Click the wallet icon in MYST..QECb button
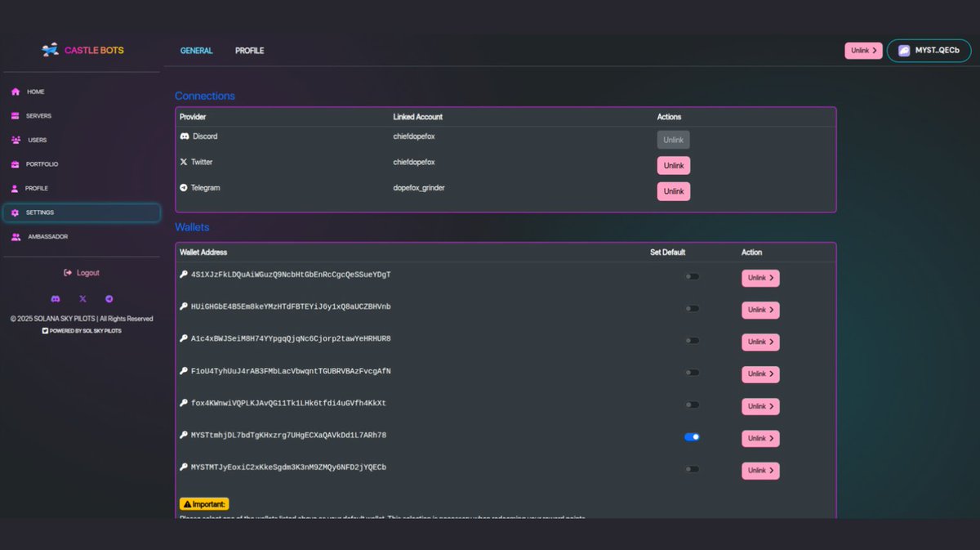The image size is (980, 550). pos(904,51)
